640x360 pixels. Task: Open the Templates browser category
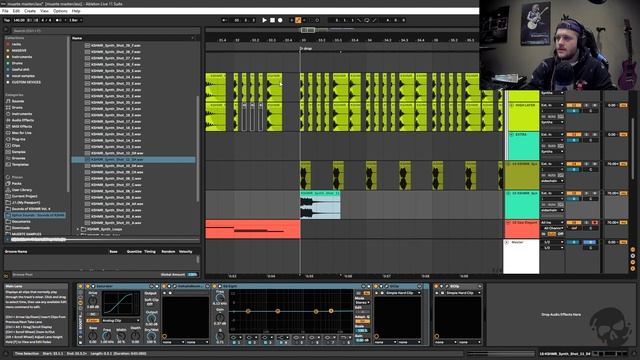[20, 164]
